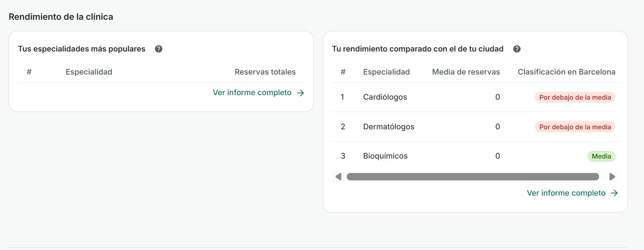Click Cardiólogos 'Por debajo de la media' badge
The width and height of the screenshot is (644, 250).
tap(575, 98)
